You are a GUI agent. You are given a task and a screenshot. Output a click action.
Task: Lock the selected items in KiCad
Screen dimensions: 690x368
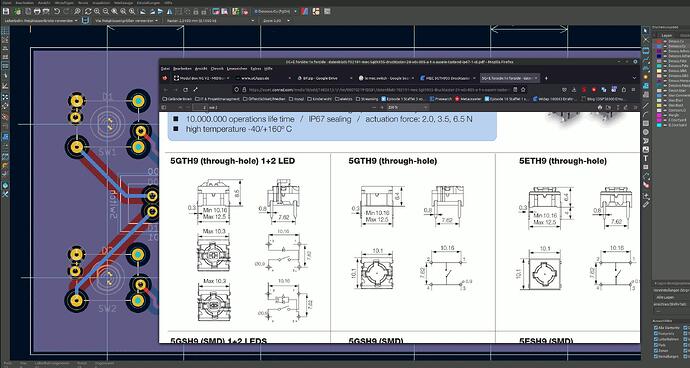pyautogui.click(x=195, y=11)
